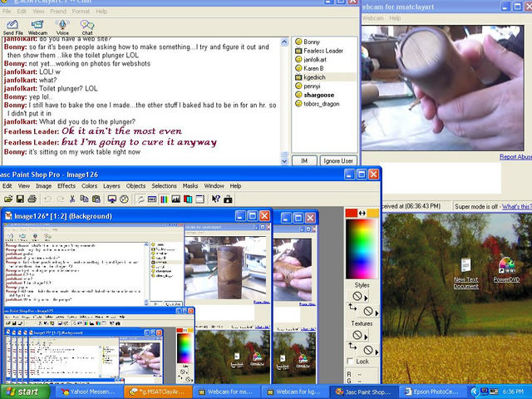This screenshot has height=399, width=532.
Task: Toggle the Tool Options palette wrench icon
Action: 140,199
